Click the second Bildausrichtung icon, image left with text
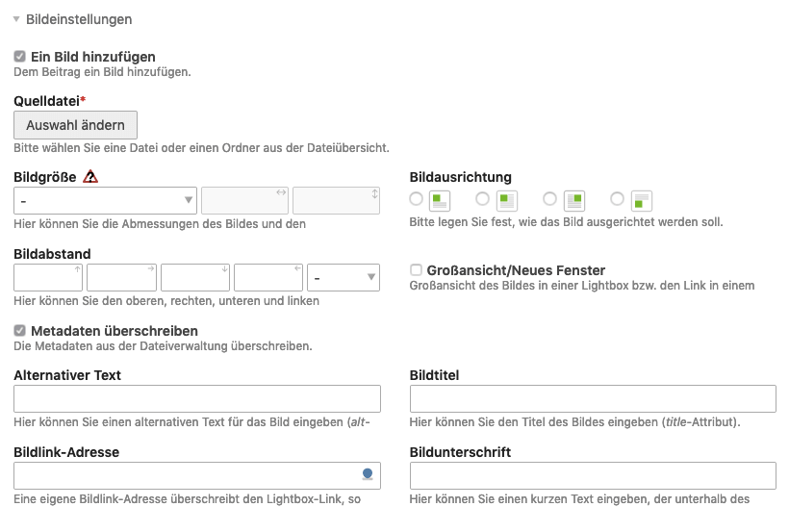 click(x=507, y=201)
